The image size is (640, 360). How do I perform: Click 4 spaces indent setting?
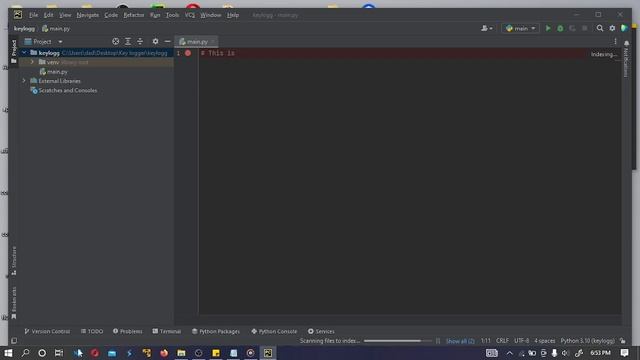click(x=544, y=341)
